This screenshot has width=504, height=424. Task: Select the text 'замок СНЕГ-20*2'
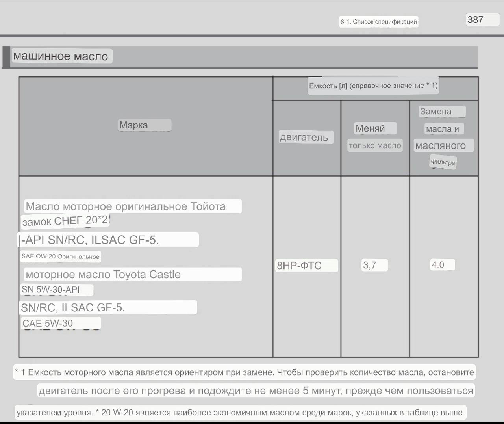click(65, 221)
